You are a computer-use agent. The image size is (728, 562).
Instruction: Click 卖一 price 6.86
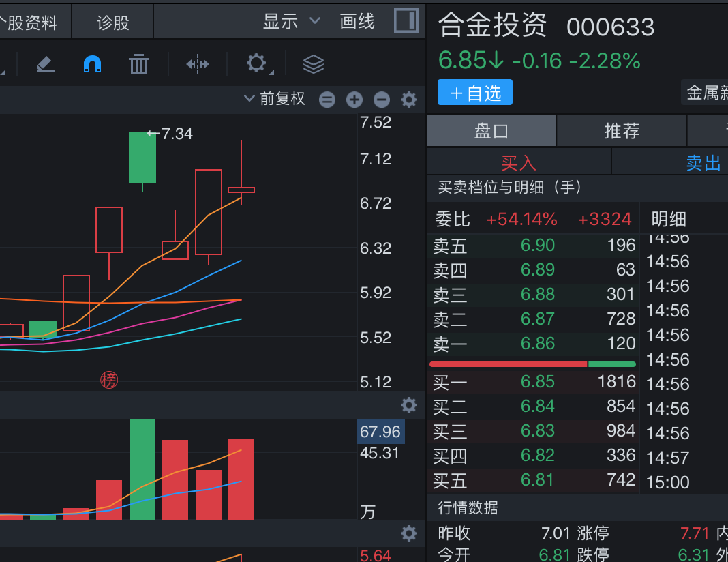pos(538,343)
